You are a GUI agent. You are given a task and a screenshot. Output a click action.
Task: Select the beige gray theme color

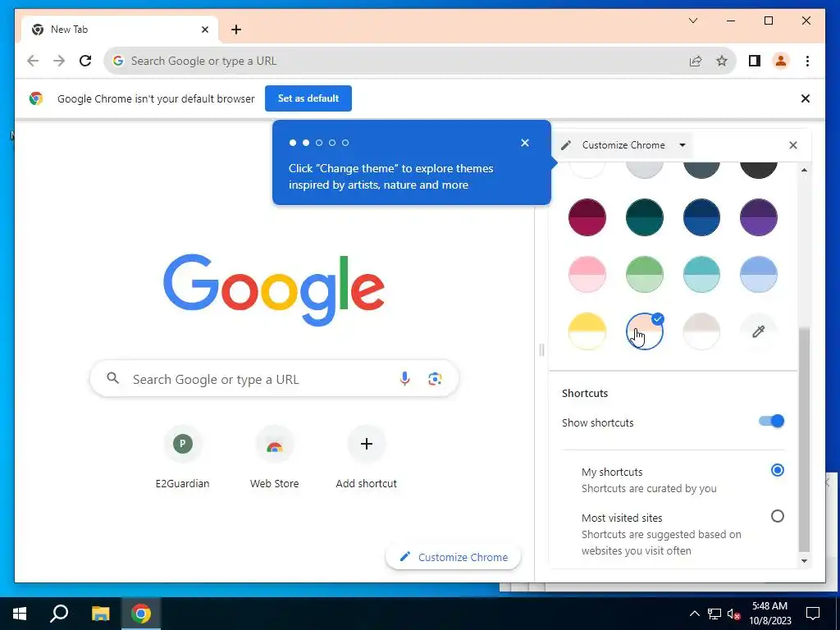pos(701,331)
